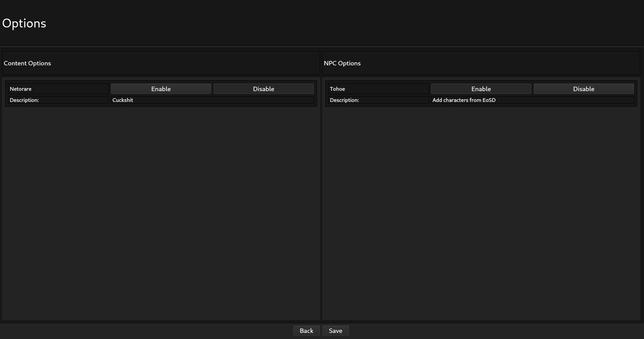Click empty header space right of Options title

[x=339, y=23]
